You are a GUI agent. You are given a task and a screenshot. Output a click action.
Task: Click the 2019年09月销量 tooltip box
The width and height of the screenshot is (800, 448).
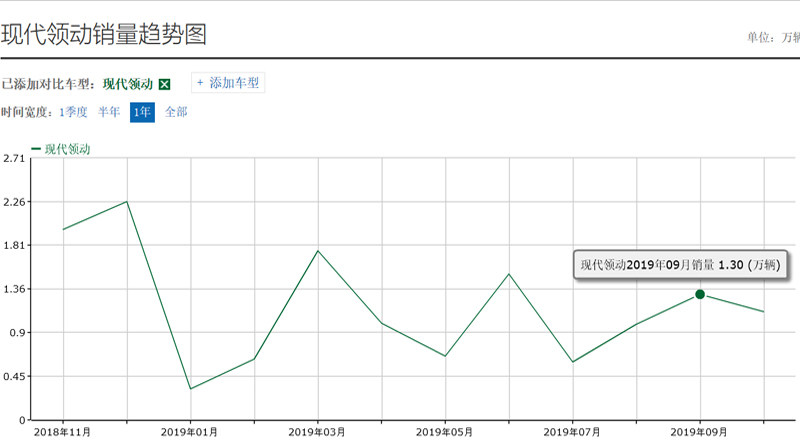pyautogui.click(x=682, y=265)
